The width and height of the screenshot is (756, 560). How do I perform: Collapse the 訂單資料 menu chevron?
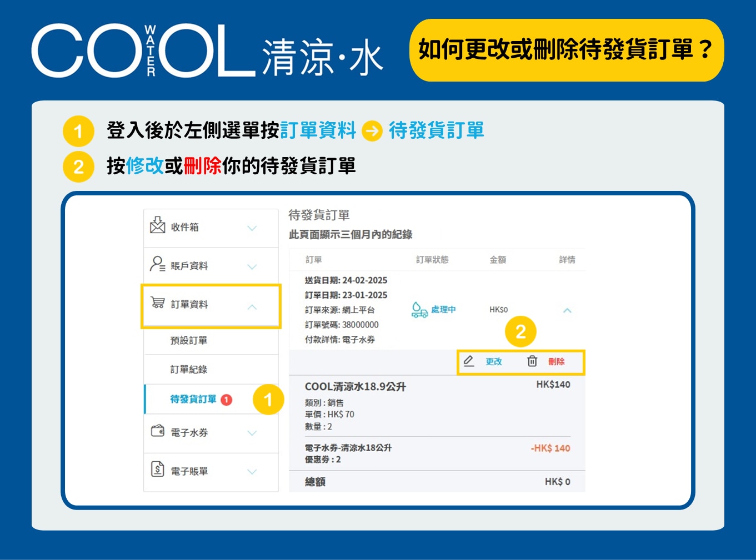252,306
